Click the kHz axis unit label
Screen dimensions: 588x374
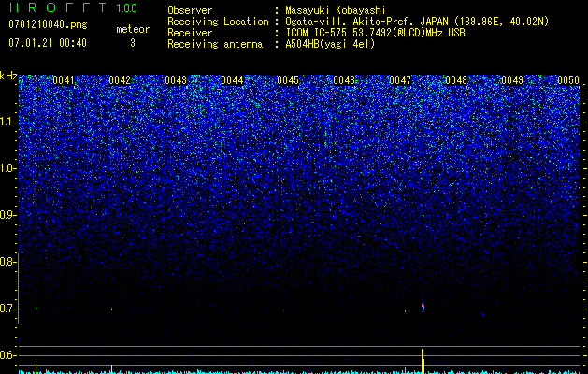click(x=8, y=76)
